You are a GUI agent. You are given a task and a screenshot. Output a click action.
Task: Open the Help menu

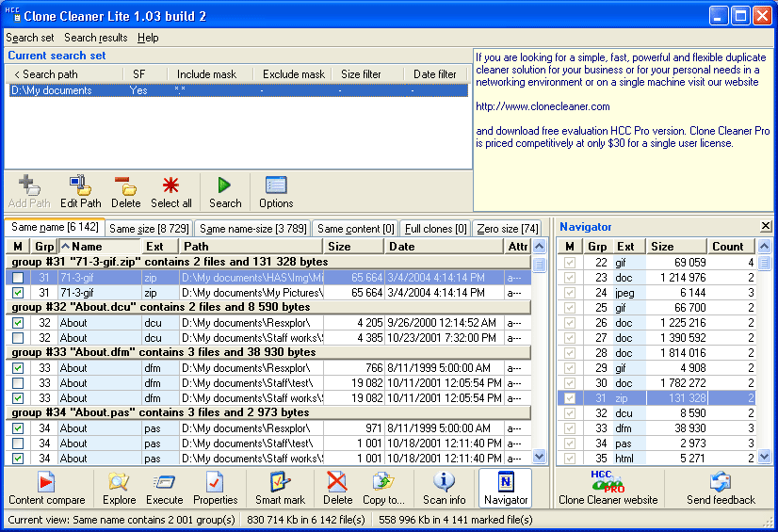[x=148, y=38]
